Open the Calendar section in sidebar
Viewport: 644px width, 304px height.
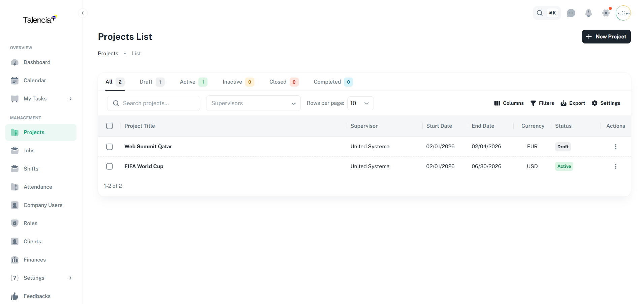tap(34, 80)
